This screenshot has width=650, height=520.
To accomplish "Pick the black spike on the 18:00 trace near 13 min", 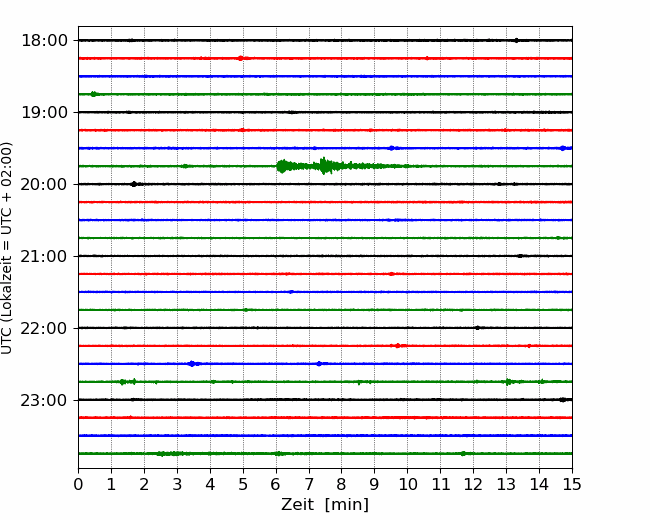I will (x=516, y=40).
